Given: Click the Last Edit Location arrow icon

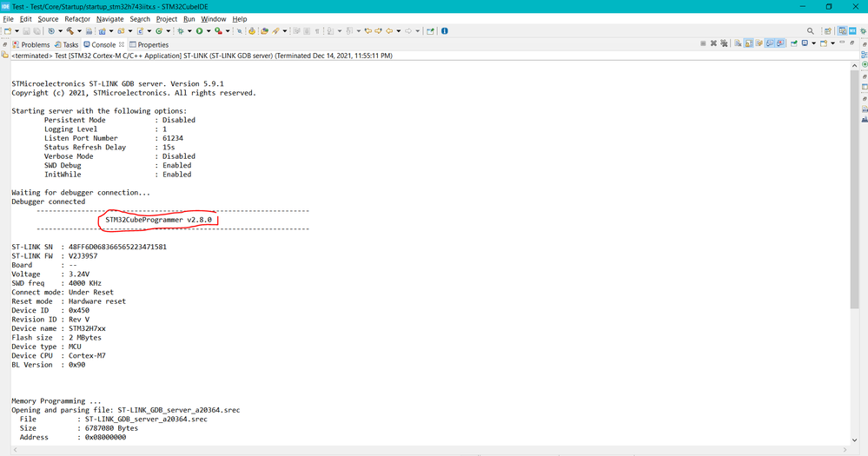Looking at the screenshot, I should (368, 31).
